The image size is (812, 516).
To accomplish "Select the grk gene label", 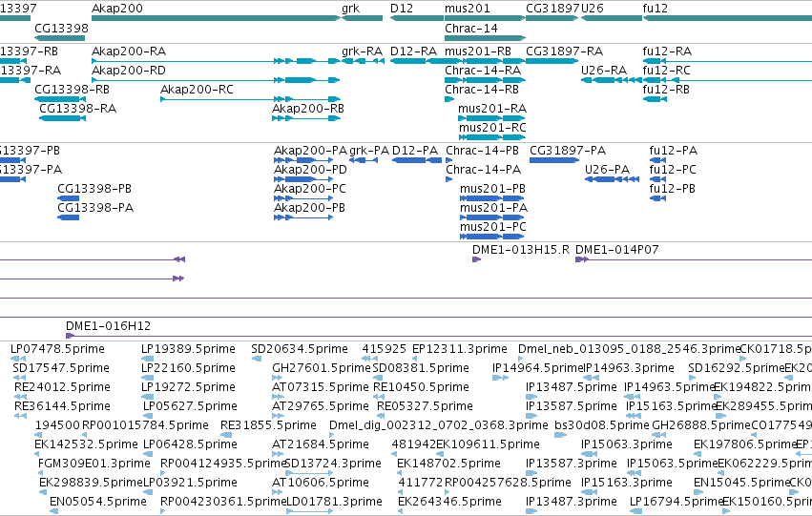I will [x=350, y=9].
